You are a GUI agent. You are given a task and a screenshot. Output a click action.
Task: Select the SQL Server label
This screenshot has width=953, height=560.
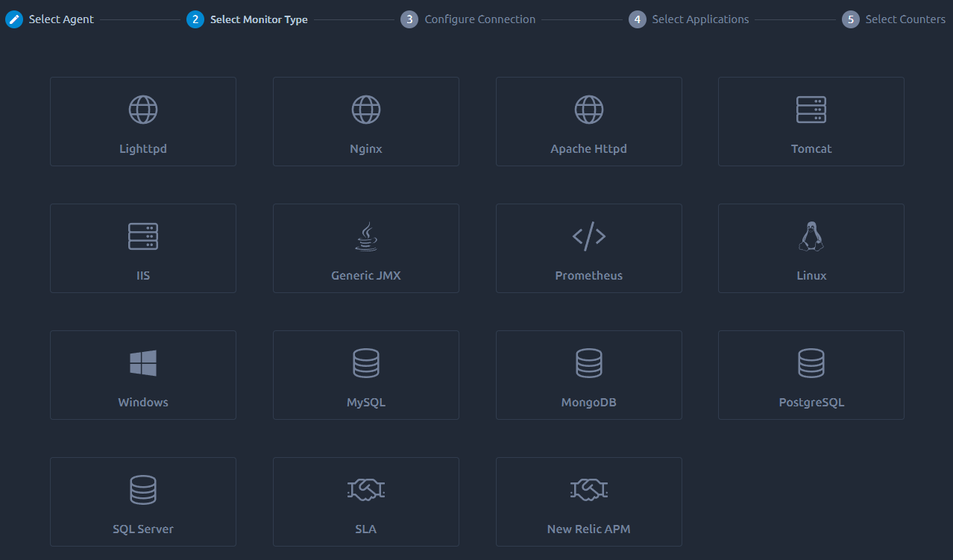pos(143,529)
